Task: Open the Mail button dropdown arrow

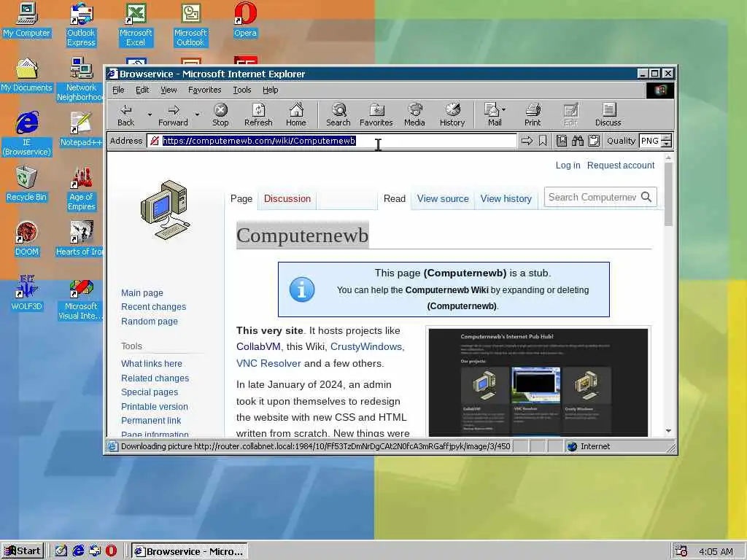Action: click(503, 109)
